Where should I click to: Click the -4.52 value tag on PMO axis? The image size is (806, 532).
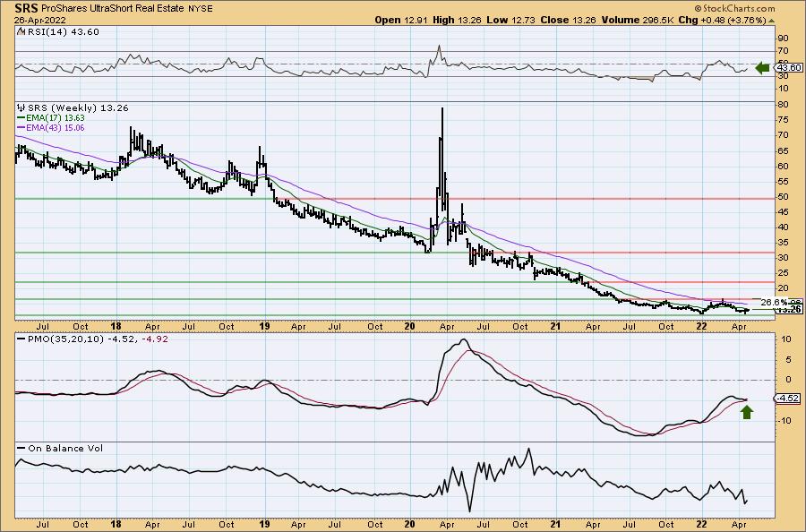point(787,399)
